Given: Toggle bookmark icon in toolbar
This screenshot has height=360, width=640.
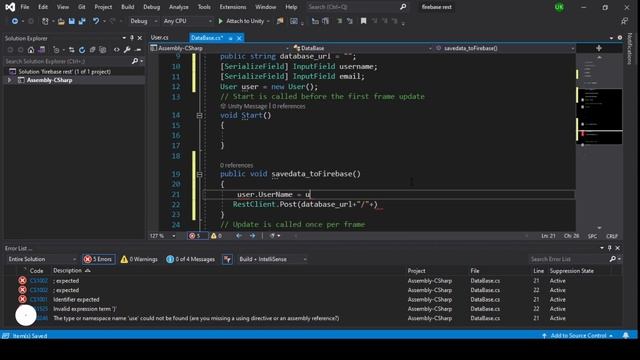Looking at the screenshot, I should pyautogui.click(x=363, y=21).
